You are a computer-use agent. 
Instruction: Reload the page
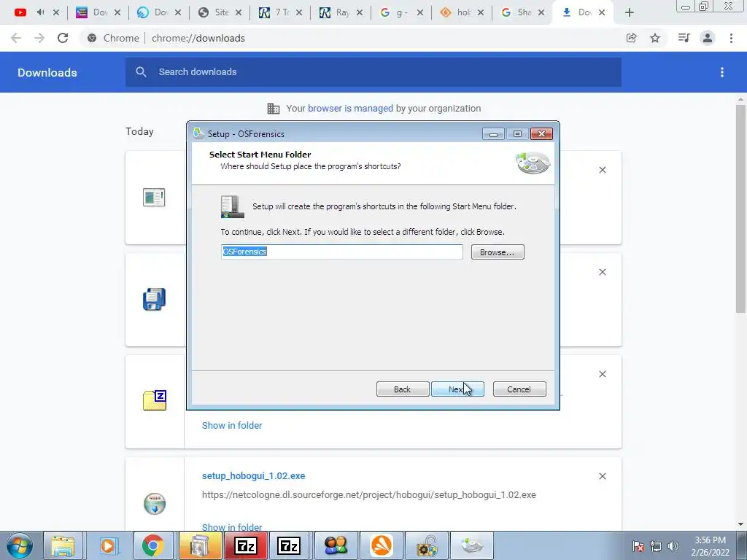63,38
